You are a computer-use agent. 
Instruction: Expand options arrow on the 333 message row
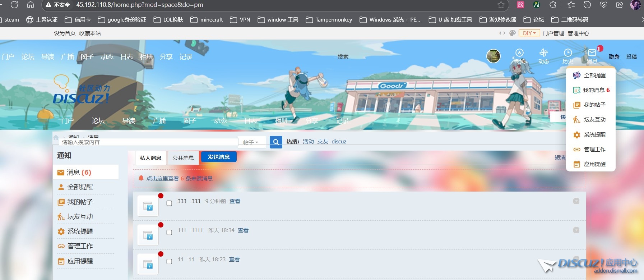[x=576, y=201]
